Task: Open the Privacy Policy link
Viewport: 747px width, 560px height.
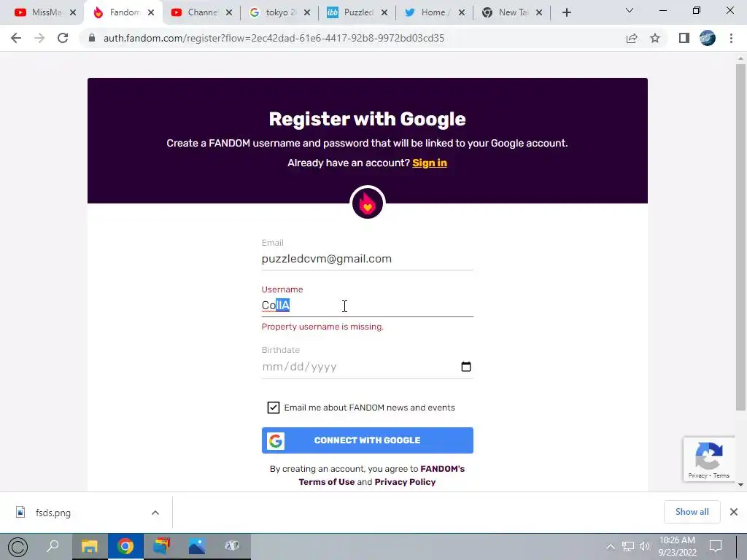Action: (405, 482)
